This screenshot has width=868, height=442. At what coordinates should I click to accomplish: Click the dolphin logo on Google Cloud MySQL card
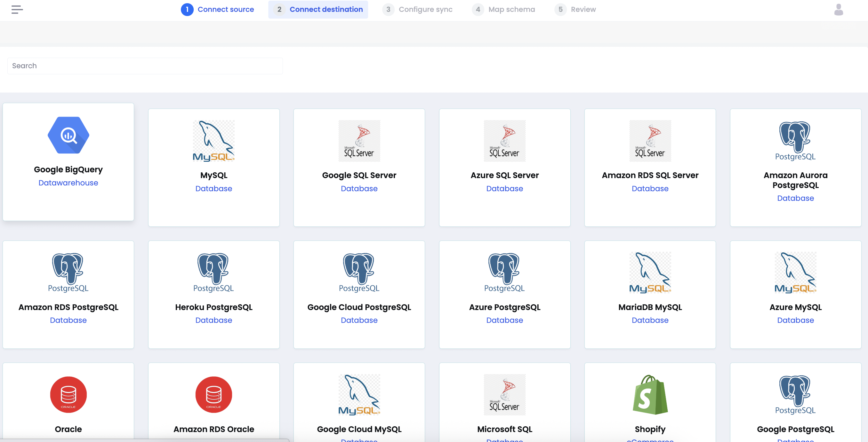[359, 395]
